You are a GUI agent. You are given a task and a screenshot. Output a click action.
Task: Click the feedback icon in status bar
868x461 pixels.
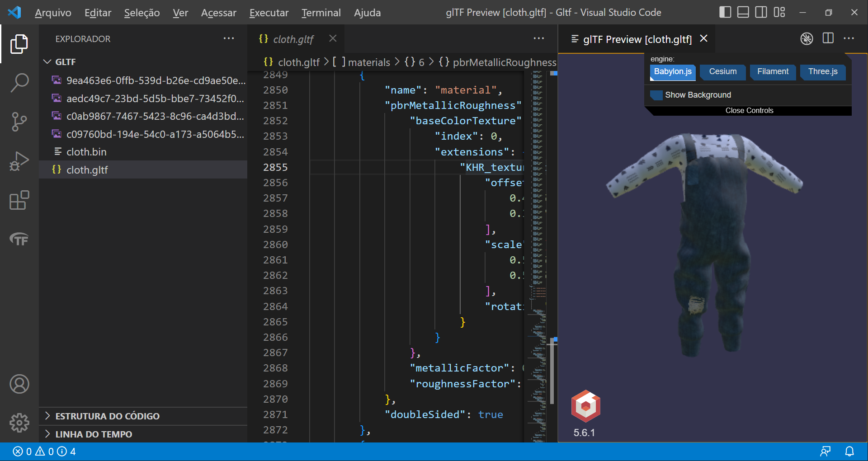pyautogui.click(x=826, y=451)
